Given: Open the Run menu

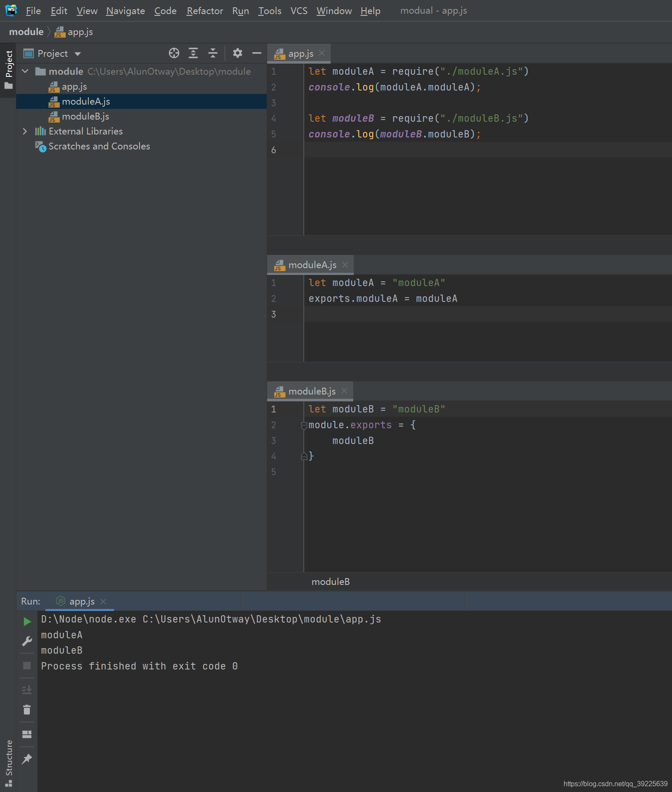Looking at the screenshot, I should coord(241,11).
